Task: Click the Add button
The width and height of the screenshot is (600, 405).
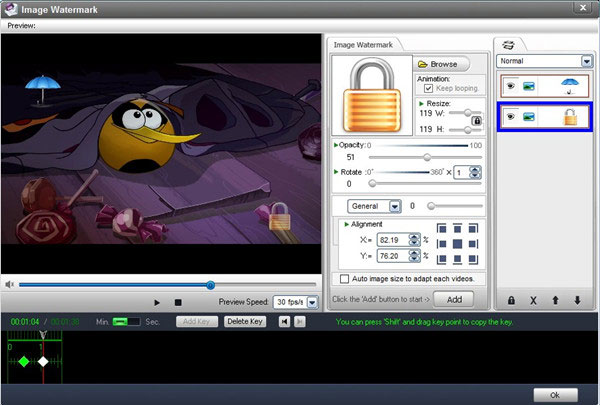Action: pyautogui.click(x=454, y=299)
